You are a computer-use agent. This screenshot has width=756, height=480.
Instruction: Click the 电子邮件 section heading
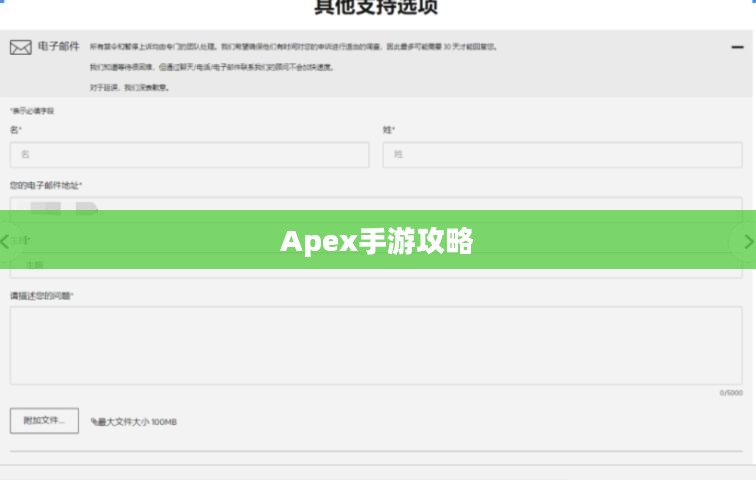tap(58, 46)
